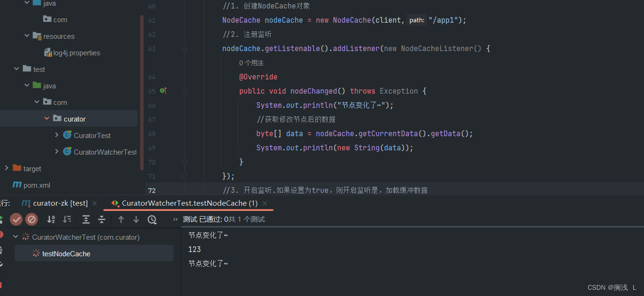Jump to previous failed test
This screenshot has width=644, height=296.
pos(121,219)
